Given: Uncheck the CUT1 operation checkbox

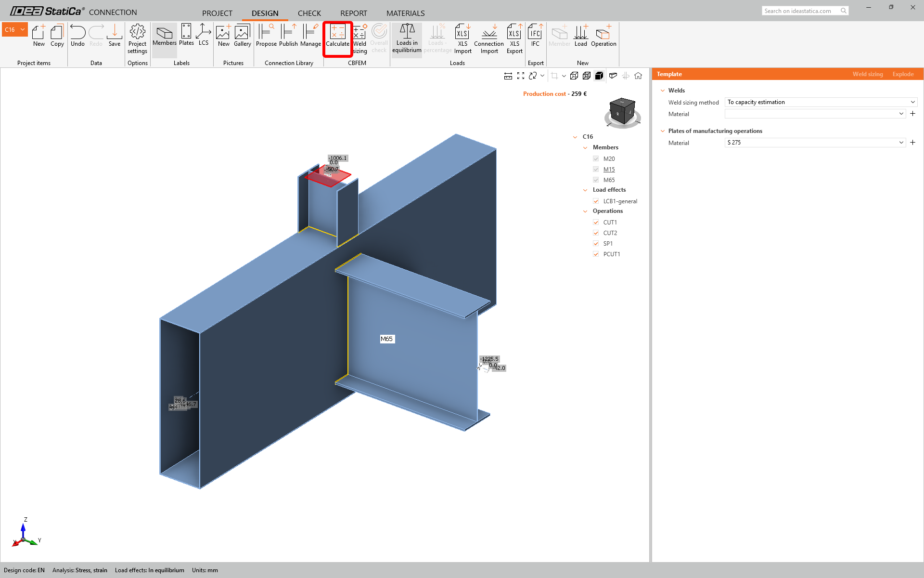Looking at the screenshot, I should (x=596, y=223).
